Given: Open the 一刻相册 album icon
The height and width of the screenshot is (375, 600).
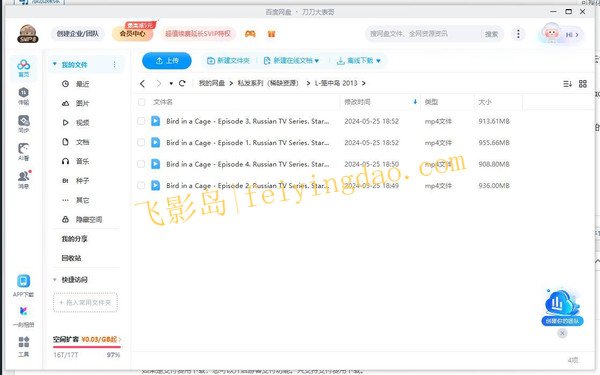Looking at the screenshot, I should coord(23,316).
